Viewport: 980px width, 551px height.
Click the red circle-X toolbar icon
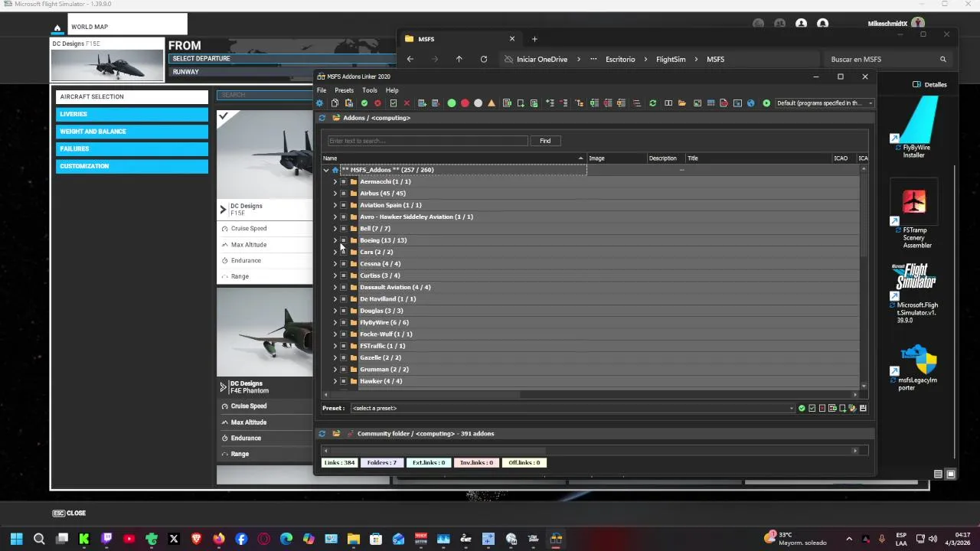point(377,103)
